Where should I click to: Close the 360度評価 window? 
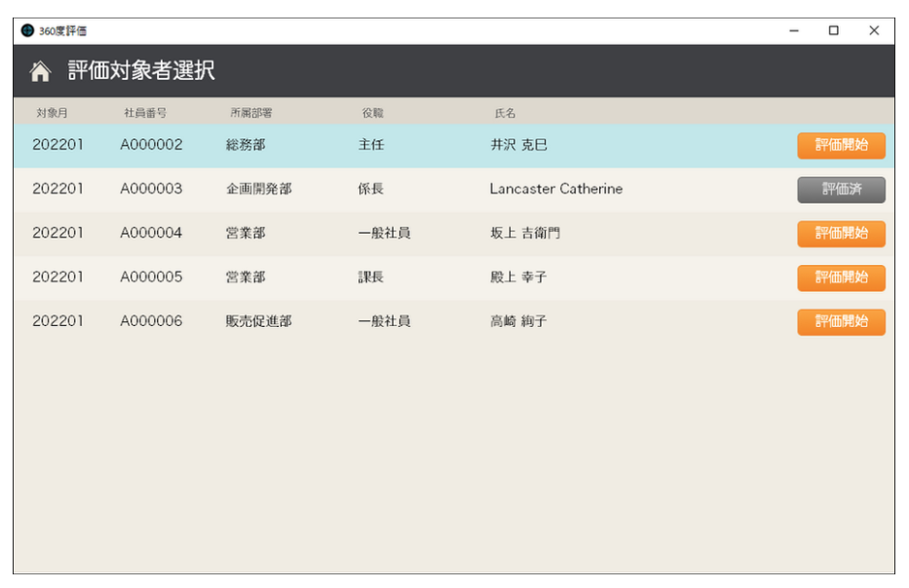[874, 30]
